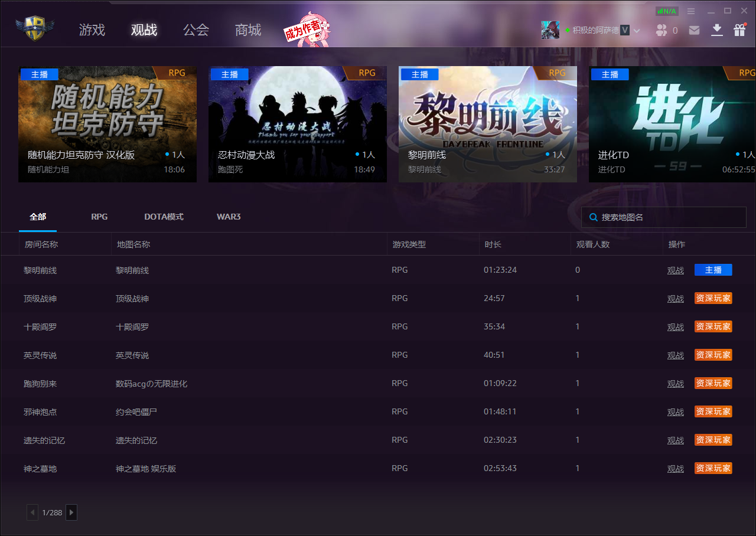This screenshot has height=536, width=756.
Task: Click the user avatar picture
Action: tap(550, 29)
